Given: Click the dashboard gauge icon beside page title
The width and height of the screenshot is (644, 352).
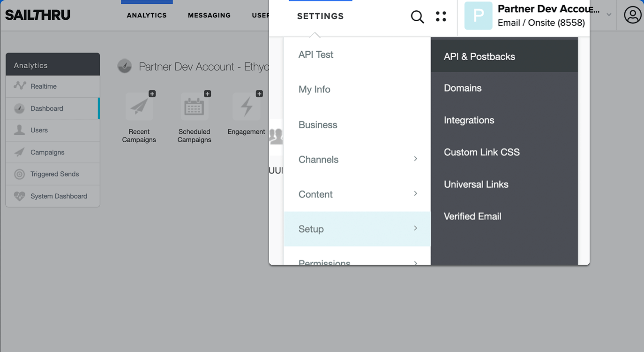Looking at the screenshot, I should pos(125,66).
